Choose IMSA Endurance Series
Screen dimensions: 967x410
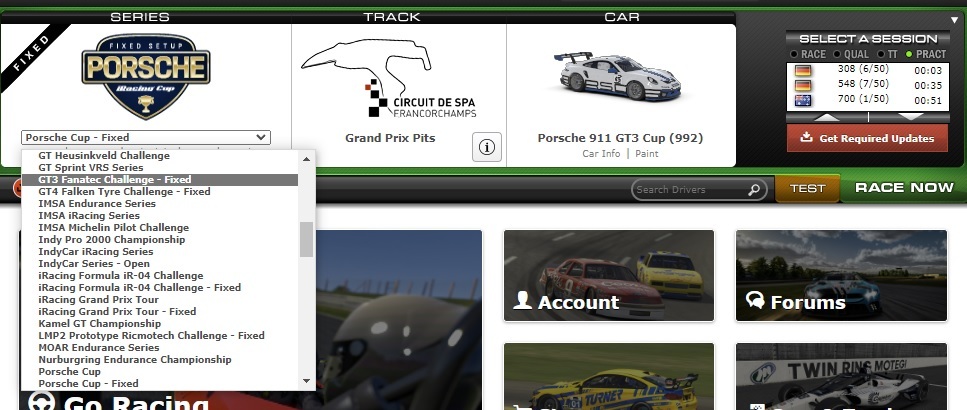(160, 203)
